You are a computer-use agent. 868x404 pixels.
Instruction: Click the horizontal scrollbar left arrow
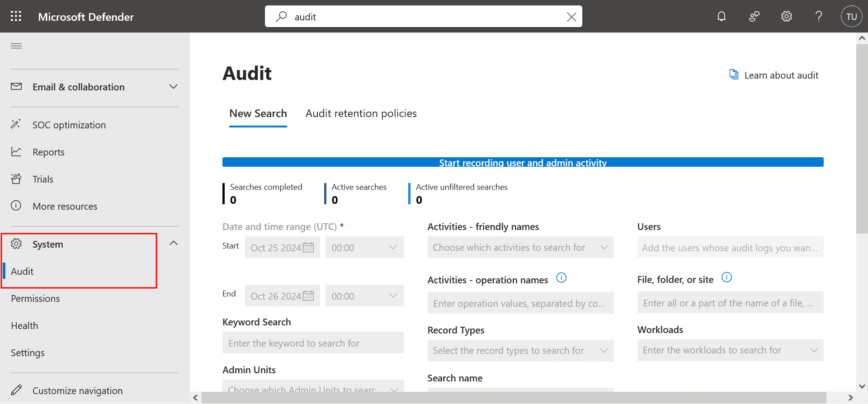(x=195, y=398)
